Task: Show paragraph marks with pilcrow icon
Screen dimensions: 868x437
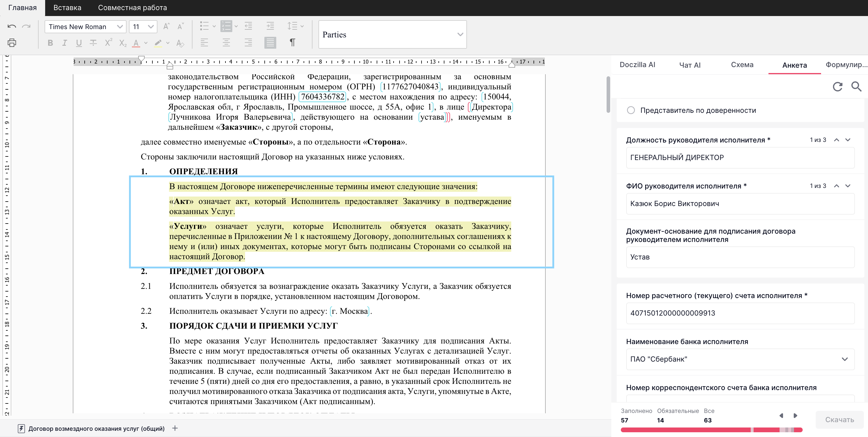Action: [292, 43]
